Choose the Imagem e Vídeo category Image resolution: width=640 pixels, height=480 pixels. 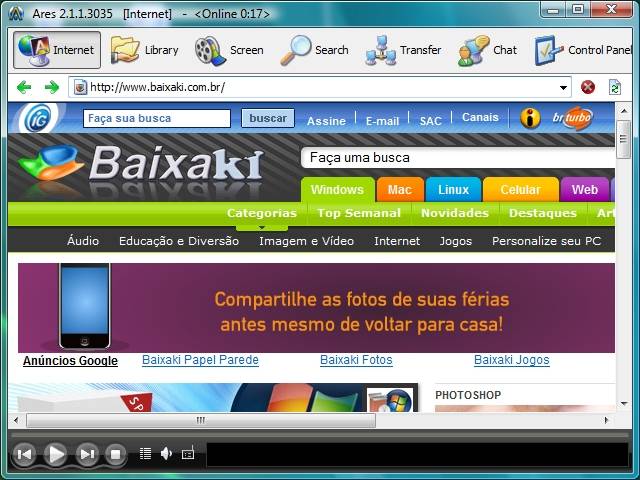pos(307,241)
